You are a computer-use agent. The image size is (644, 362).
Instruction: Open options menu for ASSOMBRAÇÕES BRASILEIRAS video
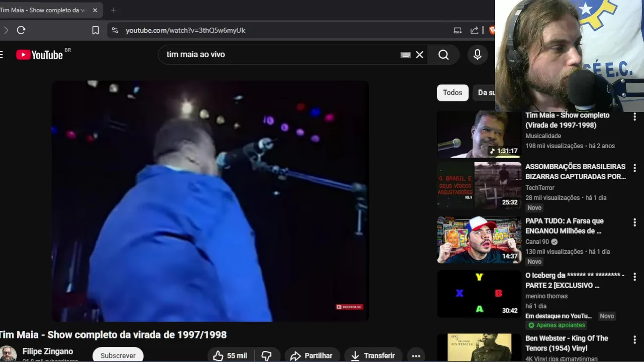coord(634,168)
